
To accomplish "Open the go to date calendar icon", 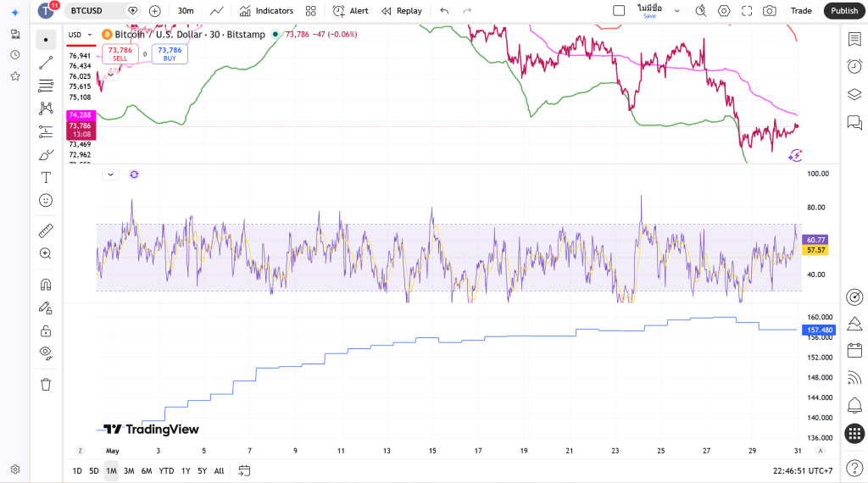I will [x=244, y=471].
